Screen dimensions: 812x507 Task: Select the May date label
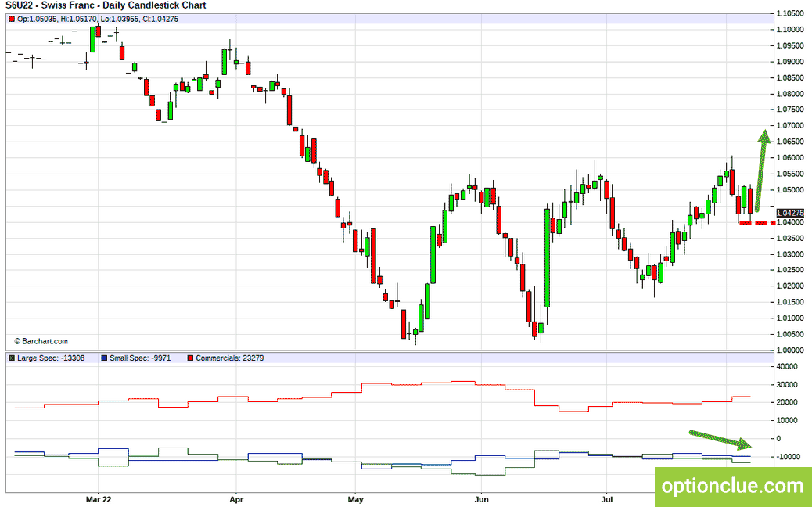tap(356, 500)
